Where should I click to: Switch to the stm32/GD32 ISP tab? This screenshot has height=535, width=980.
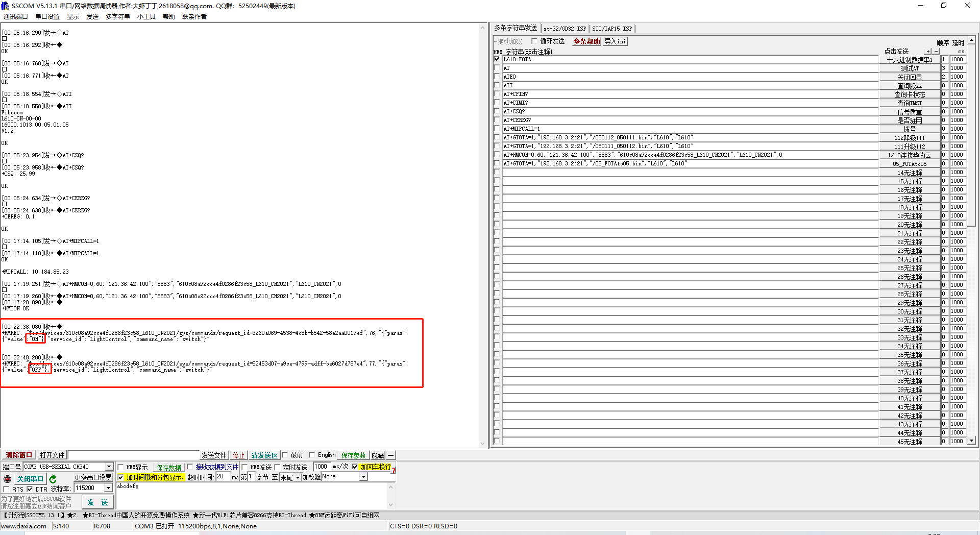click(x=565, y=29)
